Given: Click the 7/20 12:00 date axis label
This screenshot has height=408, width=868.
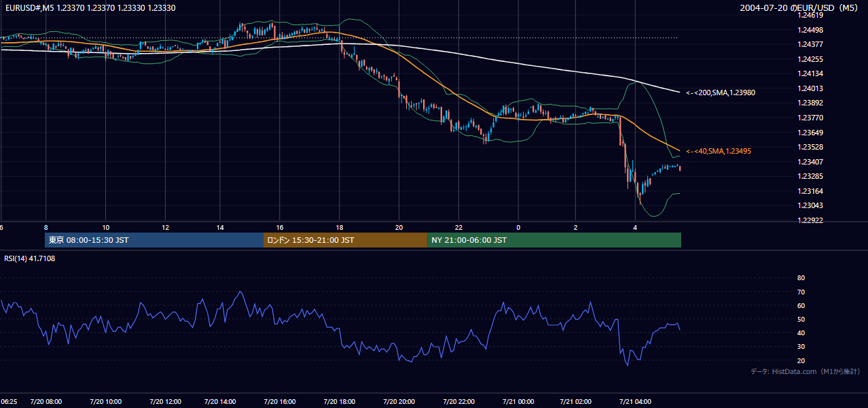Looking at the screenshot, I should pyautogui.click(x=165, y=402).
